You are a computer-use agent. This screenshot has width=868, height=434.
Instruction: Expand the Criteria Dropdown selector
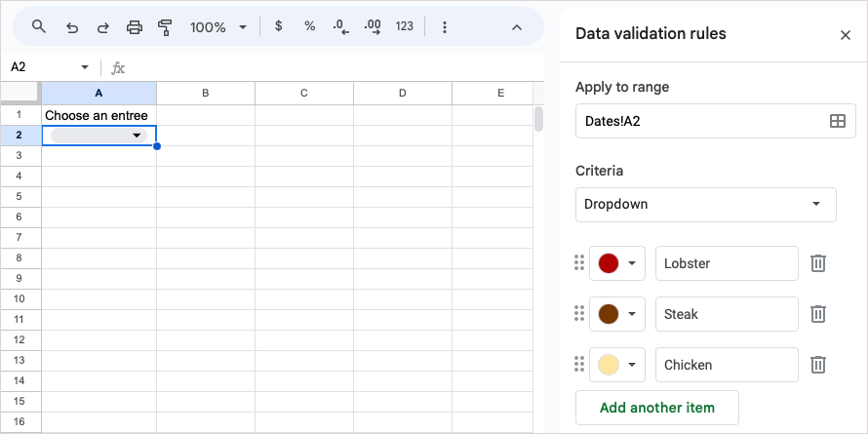[x=705, y=205]
